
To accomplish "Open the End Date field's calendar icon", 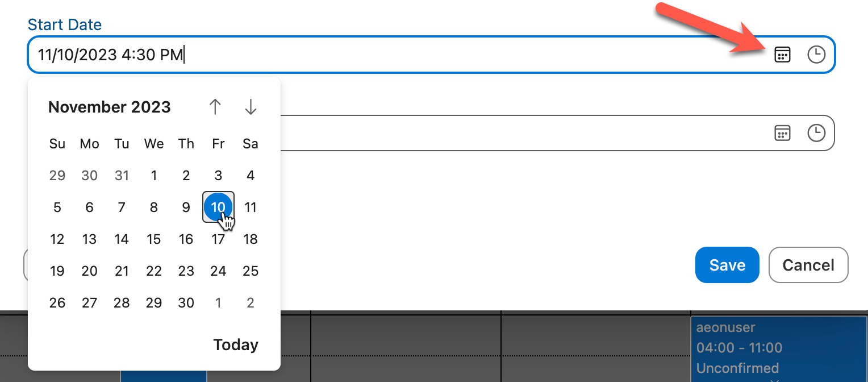I will (782, 133).
